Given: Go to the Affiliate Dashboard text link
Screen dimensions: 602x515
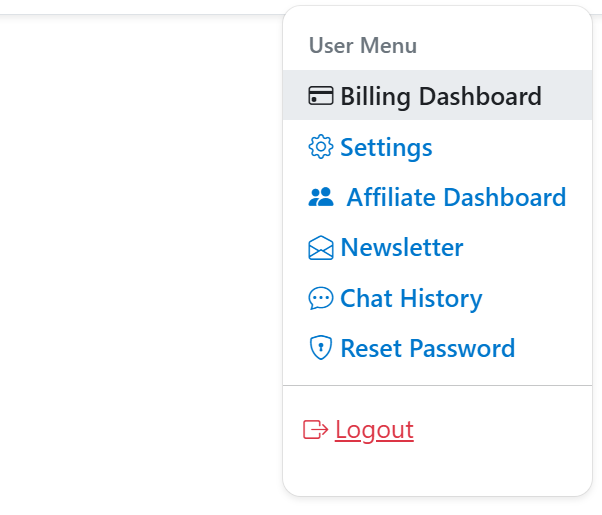Looking at the screenshot, I should [456, 197].
